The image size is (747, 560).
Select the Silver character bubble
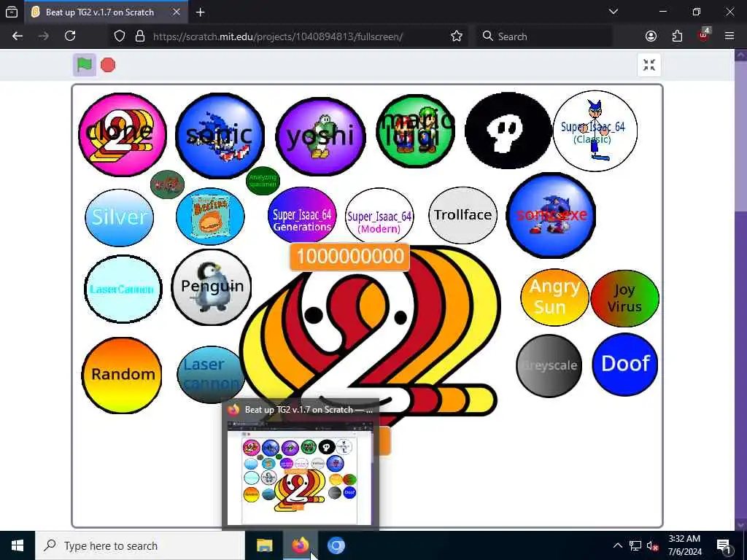[119, 217]
